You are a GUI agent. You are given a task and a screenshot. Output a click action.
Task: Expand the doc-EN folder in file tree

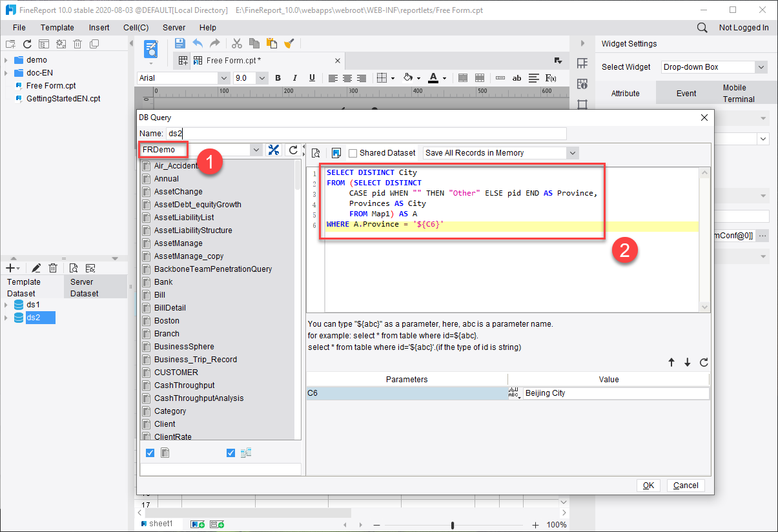pos(6,73)
